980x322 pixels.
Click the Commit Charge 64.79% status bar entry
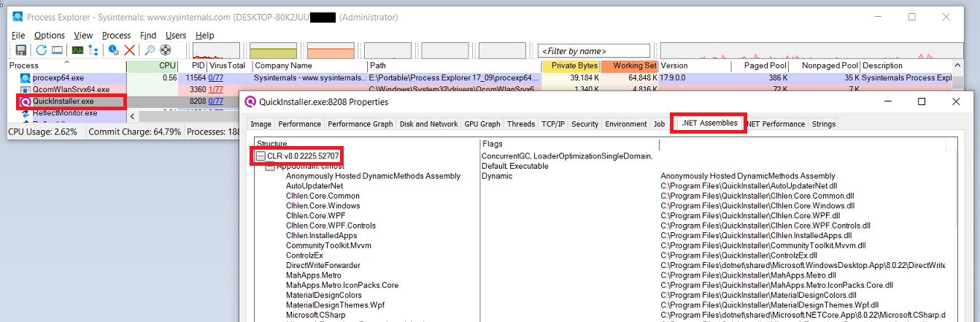(134, 132)
